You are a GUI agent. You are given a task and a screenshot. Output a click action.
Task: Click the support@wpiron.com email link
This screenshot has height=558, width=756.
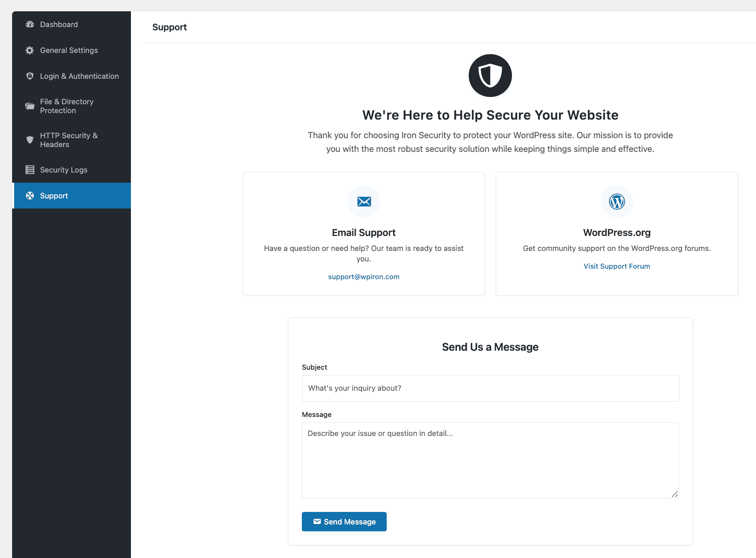[x=364, y=277]
